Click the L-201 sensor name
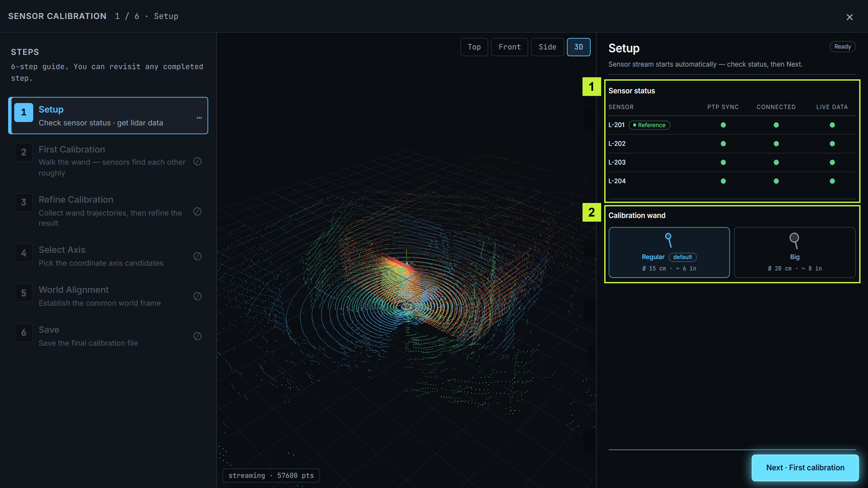Viewport: 868px width, 488px height. [x=616, y=125]
